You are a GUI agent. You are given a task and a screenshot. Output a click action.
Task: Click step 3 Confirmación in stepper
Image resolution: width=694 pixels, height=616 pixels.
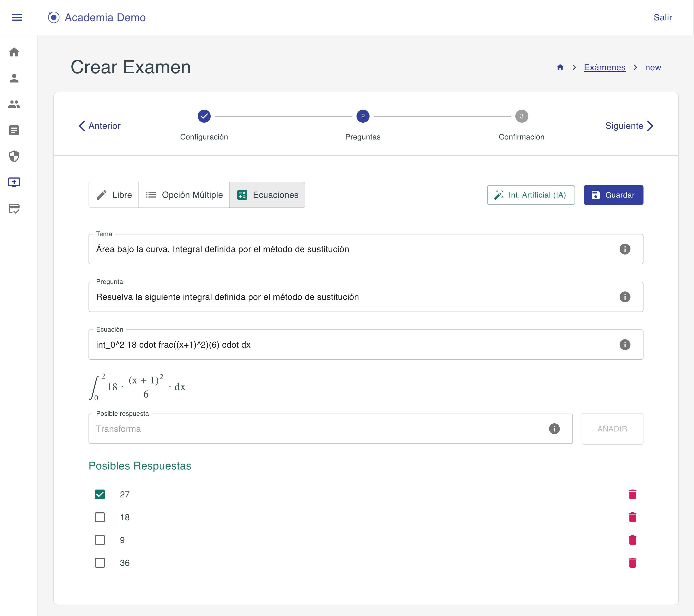[522, 116]
